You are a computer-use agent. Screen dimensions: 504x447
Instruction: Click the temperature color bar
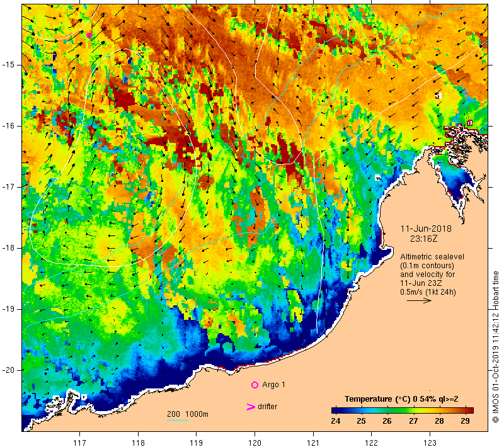click(x=402, y=410)
